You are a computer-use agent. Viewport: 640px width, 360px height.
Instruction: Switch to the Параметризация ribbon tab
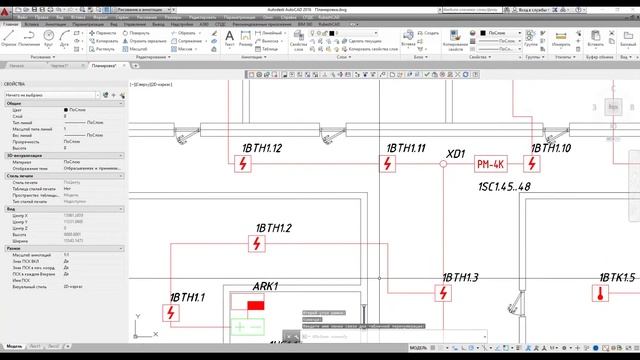coord(88,24)
